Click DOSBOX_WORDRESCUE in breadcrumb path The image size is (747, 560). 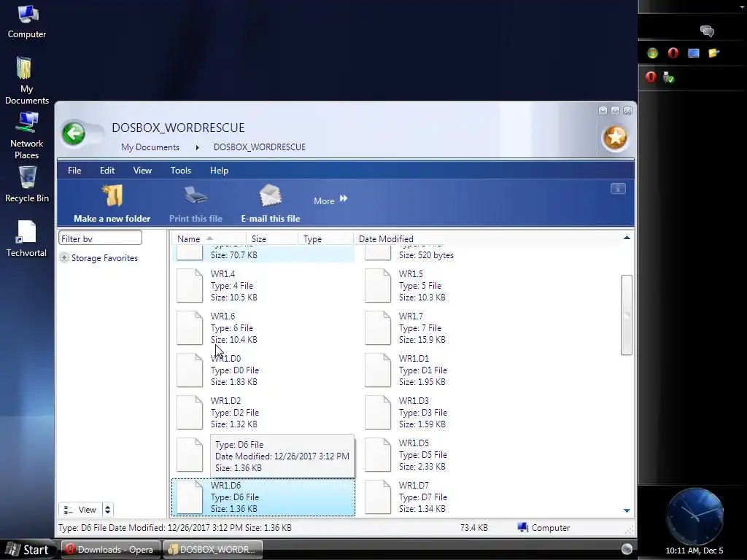point(260,147)
